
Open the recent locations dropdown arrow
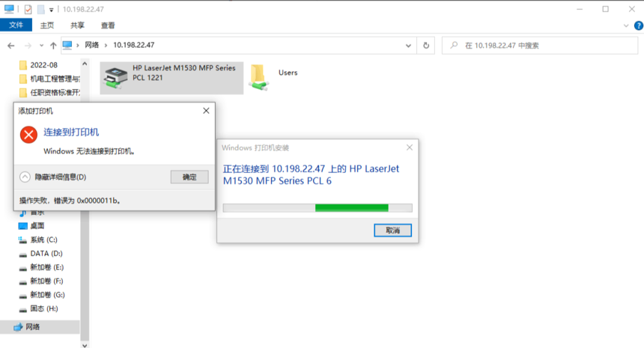(41, 46)
